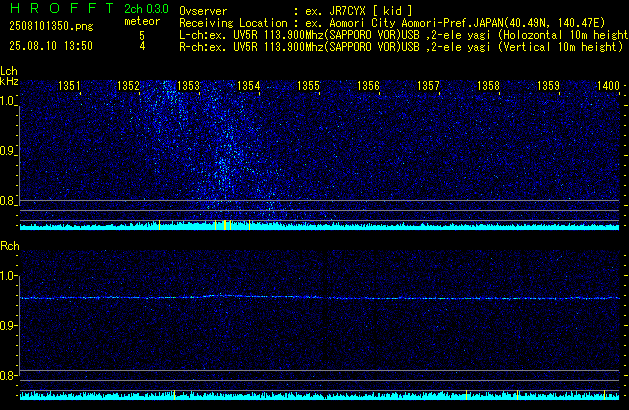Click the kHz unit label
Image resolution: width=629 pixels, height=410 pixels.
point(9,81)
